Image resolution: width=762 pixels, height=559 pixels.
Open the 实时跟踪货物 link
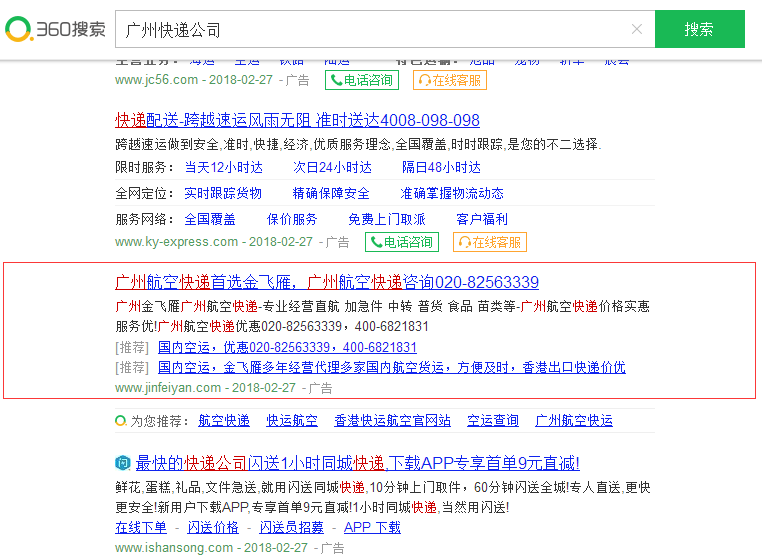[x=223, y=193]
